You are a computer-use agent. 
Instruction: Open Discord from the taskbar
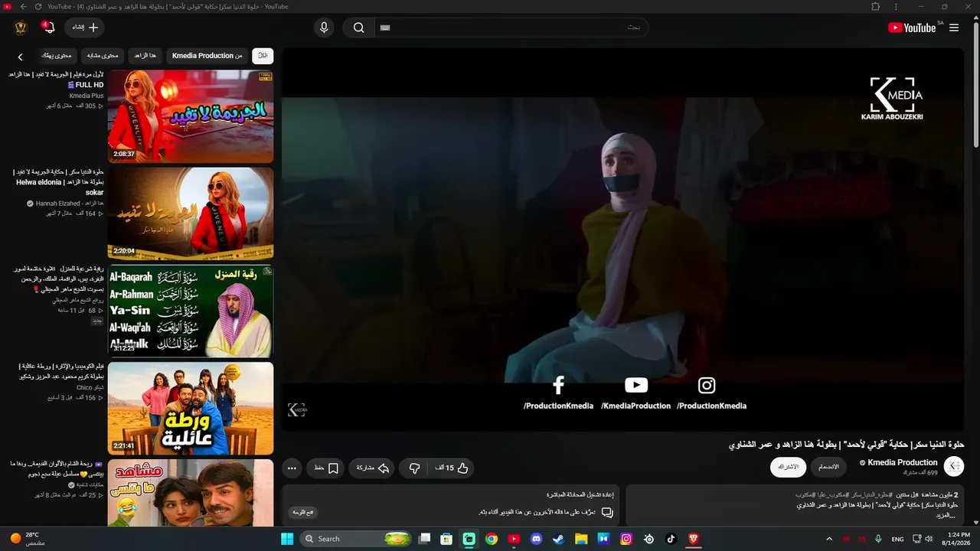click(536, 539)
